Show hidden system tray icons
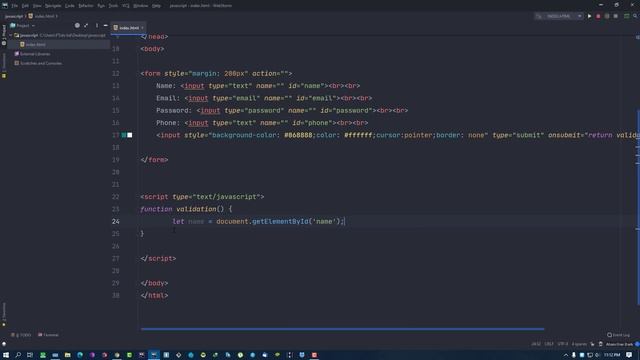Image resolution: width=640 pixels, height=360 pixels. 566,355
